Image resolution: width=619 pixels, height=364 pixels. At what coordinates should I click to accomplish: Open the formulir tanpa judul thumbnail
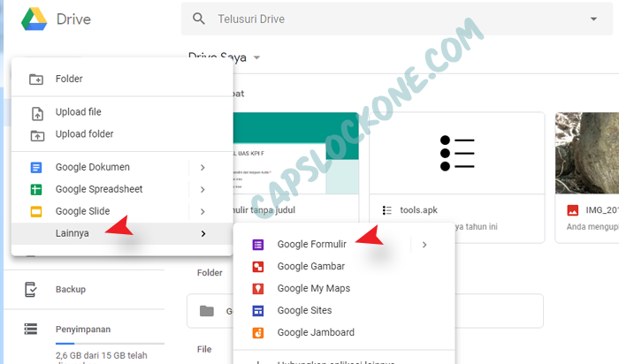pyautogui.click(x=296, y=153)
